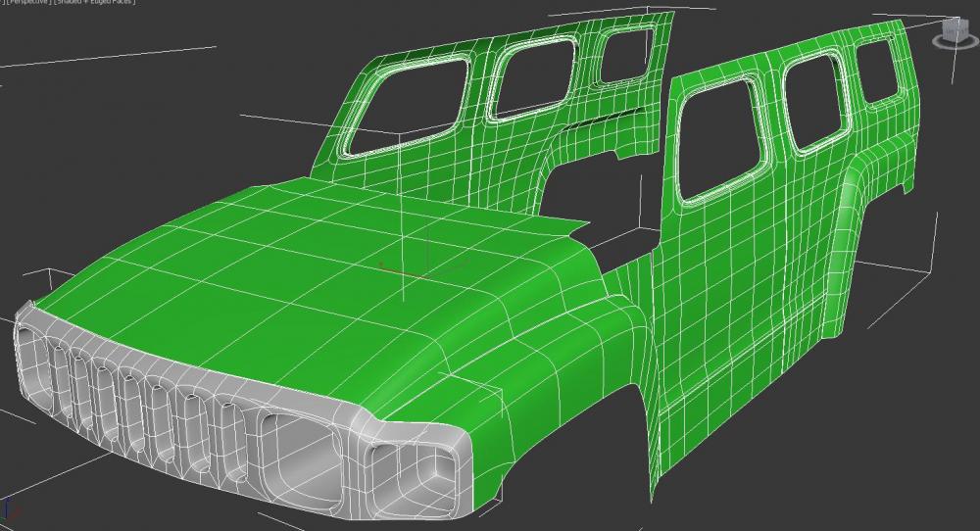Open the Perspective viewport label menu

(x=28, y=2)
